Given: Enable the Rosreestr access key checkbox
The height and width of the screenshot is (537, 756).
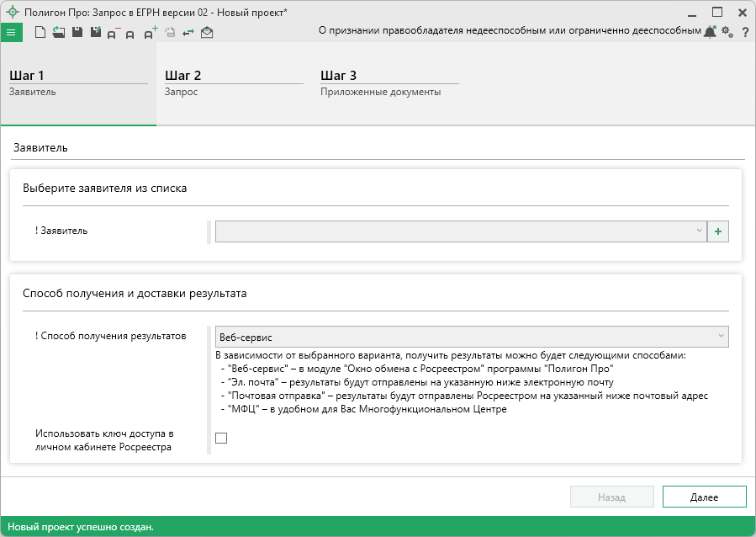Looking at the screenshot, I should [x=221, y=438].
